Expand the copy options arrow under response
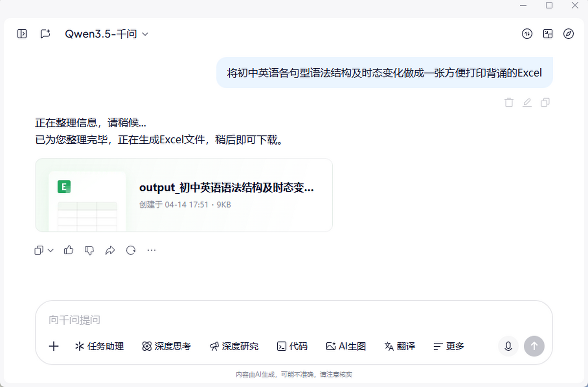Image resolution: width=588 pixels, height=387 pixels. pyautogui.click(x=50, y=251)
